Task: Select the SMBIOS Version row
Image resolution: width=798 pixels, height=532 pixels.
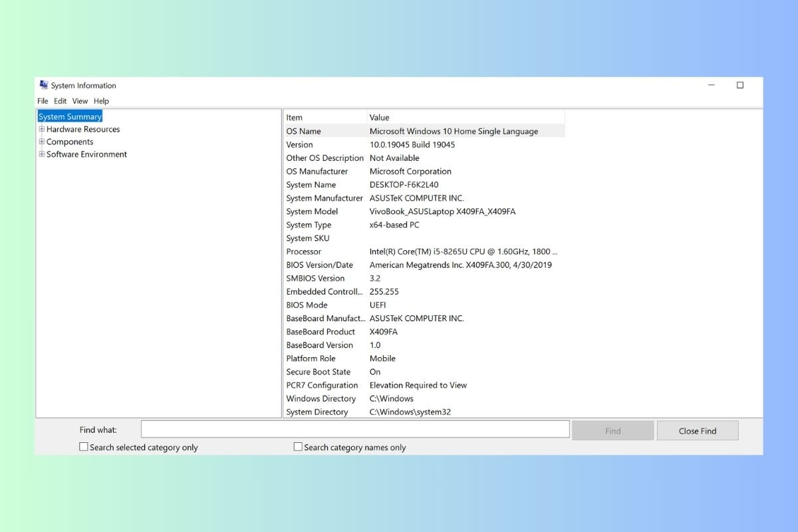Action: [424, 278]
